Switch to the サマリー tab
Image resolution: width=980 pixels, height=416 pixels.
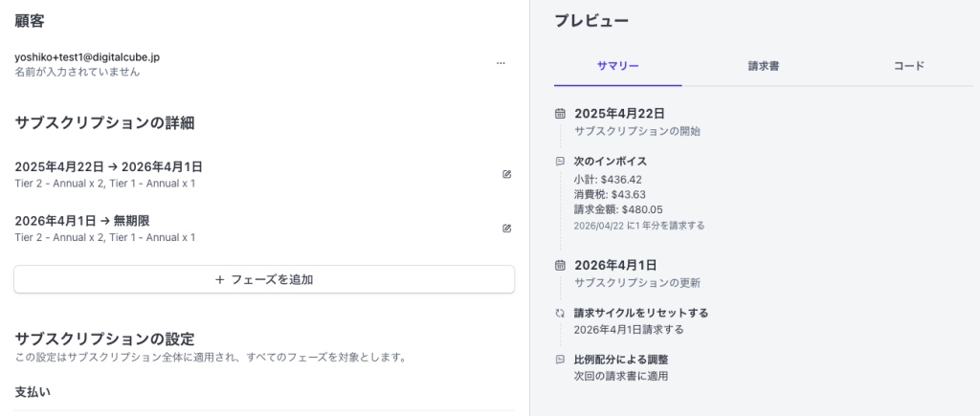617,66
